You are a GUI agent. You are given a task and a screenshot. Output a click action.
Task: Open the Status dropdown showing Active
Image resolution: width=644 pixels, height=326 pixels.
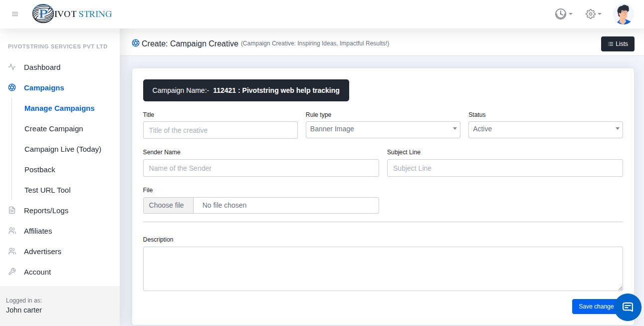545,129
